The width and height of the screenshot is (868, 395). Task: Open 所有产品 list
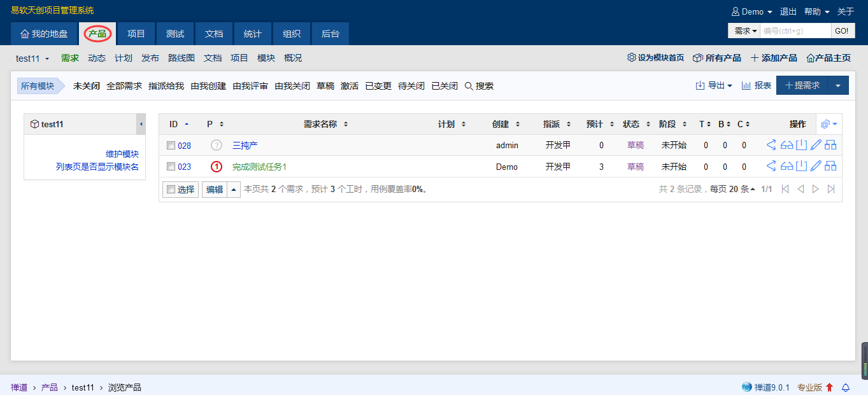tap(717, 58)
